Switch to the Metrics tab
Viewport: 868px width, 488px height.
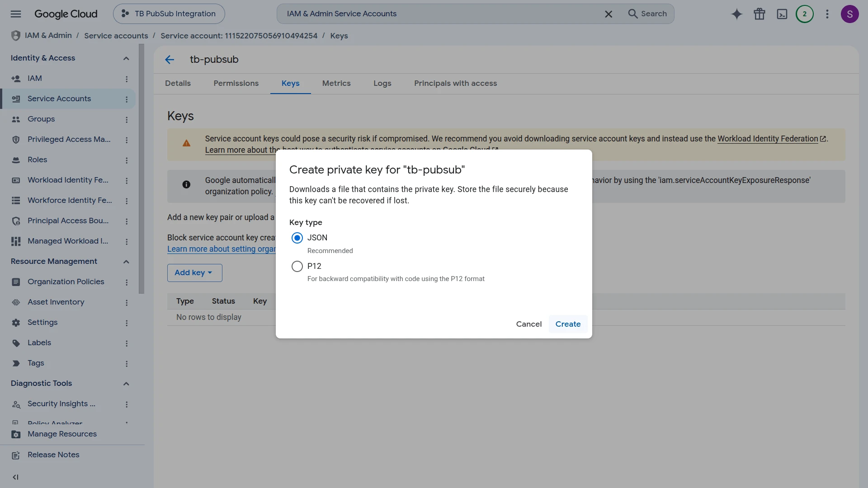pos(336,84)
